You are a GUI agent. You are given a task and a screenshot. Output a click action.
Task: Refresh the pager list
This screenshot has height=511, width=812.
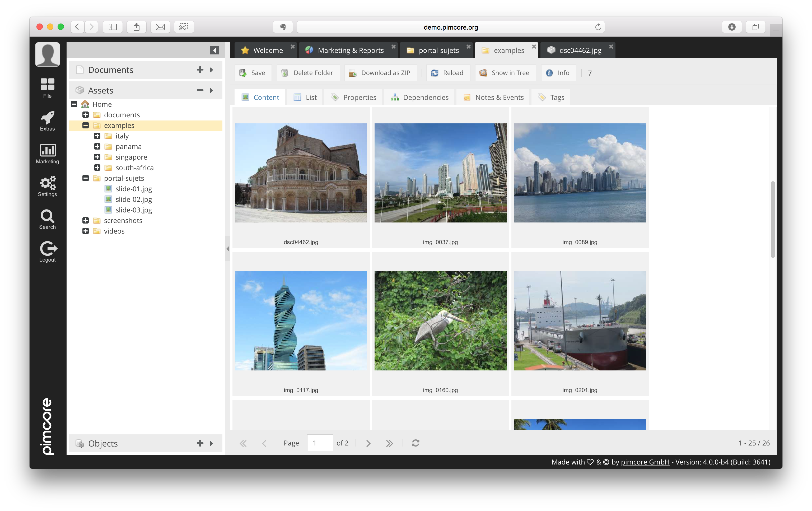point(416,443)
